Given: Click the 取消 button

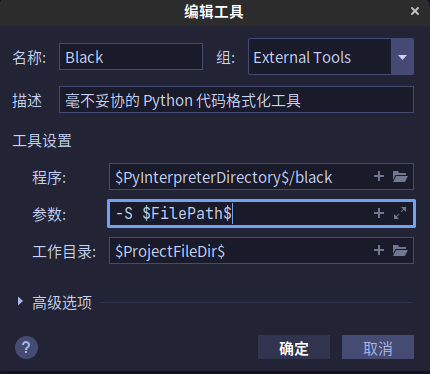Looking at the screenshot, I should 378,347.
